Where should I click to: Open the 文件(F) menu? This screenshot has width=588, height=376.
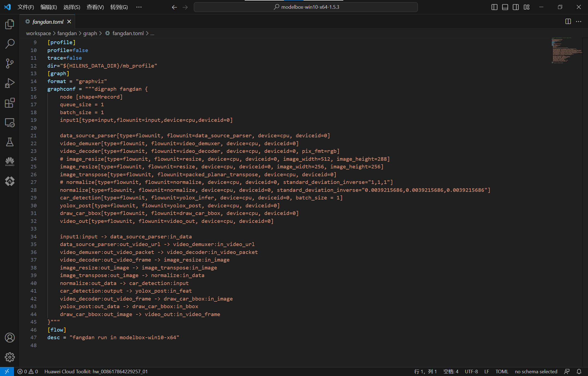click(26, 7)
